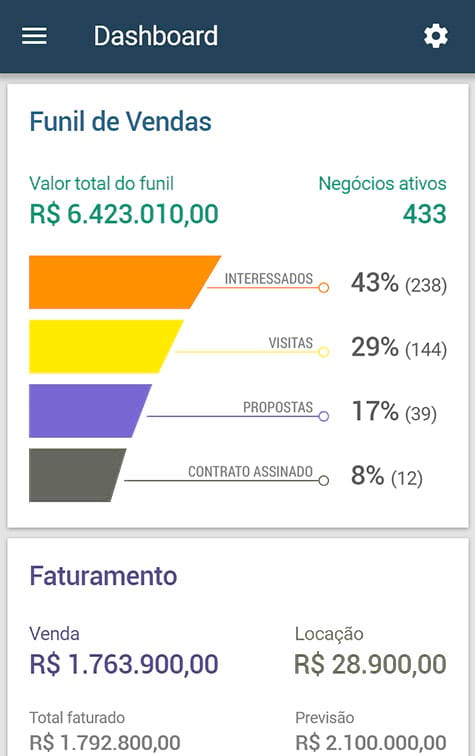
Task: Tap the Dashboard title
Action: point(156,36)
